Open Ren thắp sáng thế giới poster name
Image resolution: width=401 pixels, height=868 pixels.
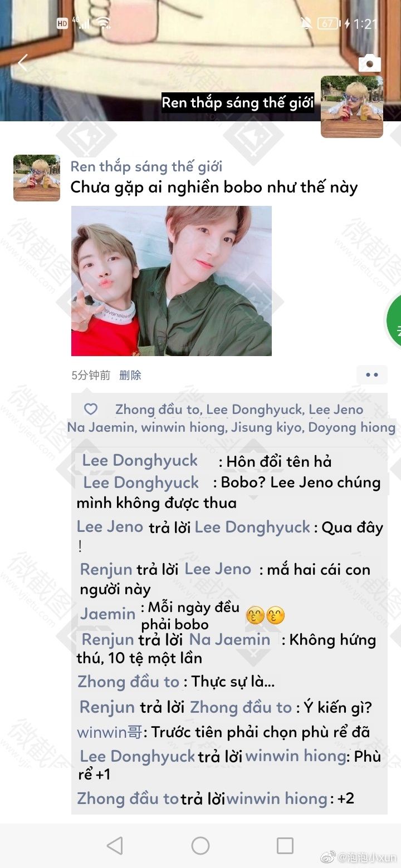(146, 166)
